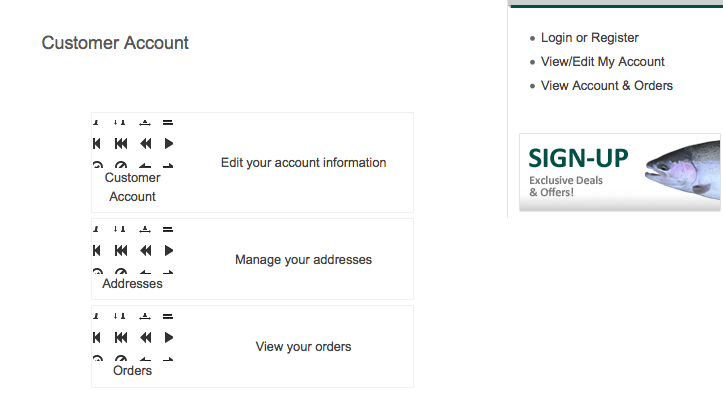
Task: Click the single-arrow skip-to-start icon in the Customer Account row
Action: coord(97,143)
